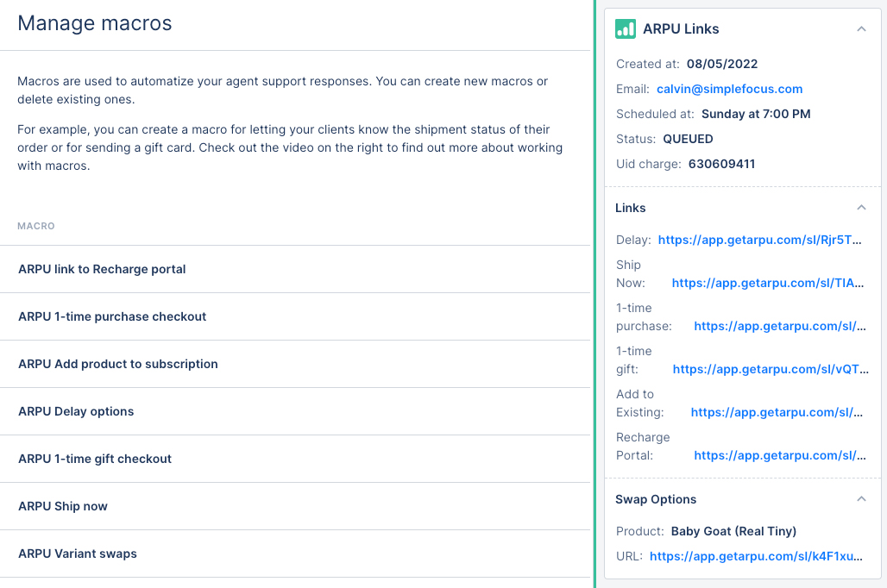Open the Delay link URL

[759, 241]
